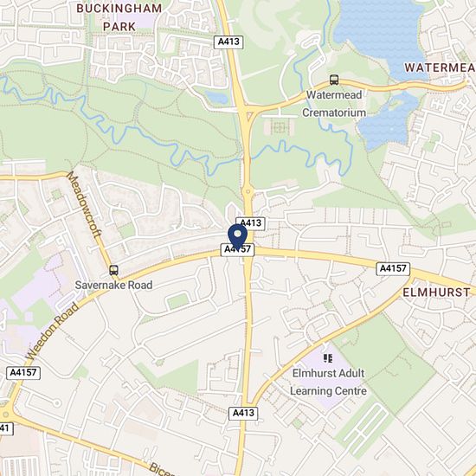
Task: Click the ELMHURST neighbourhood label
Action: pos(436,293)
